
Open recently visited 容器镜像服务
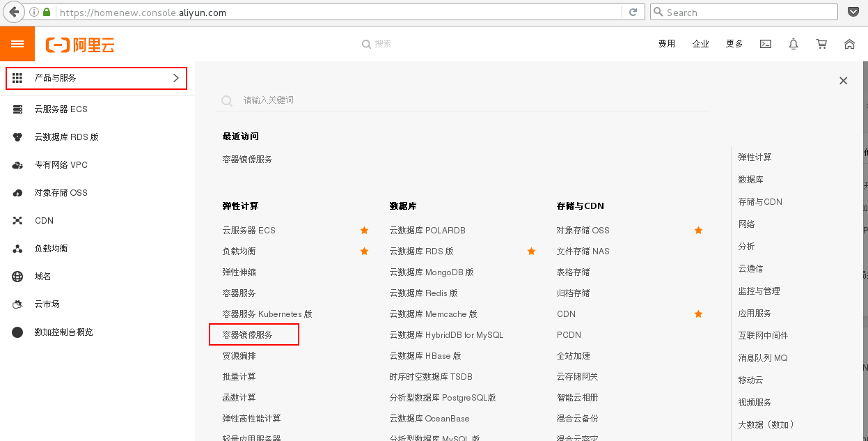pyautogui.click(x=248, y=160)
